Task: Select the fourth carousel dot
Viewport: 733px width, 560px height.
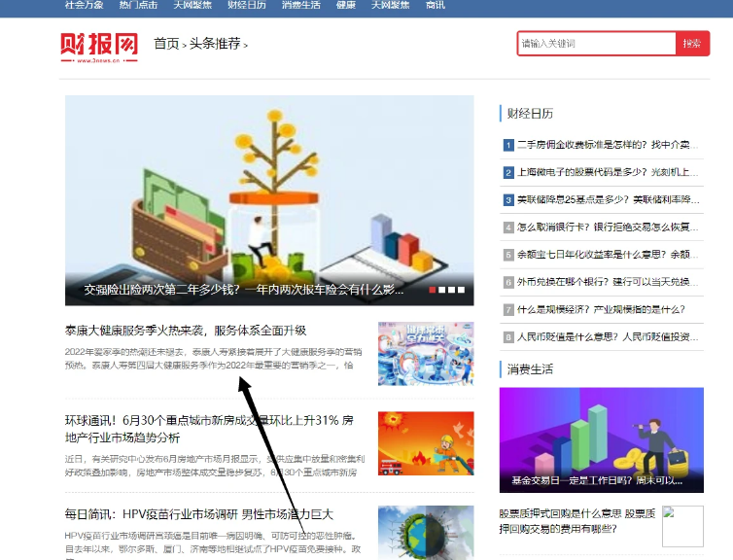Action: [x=461, y=290]
